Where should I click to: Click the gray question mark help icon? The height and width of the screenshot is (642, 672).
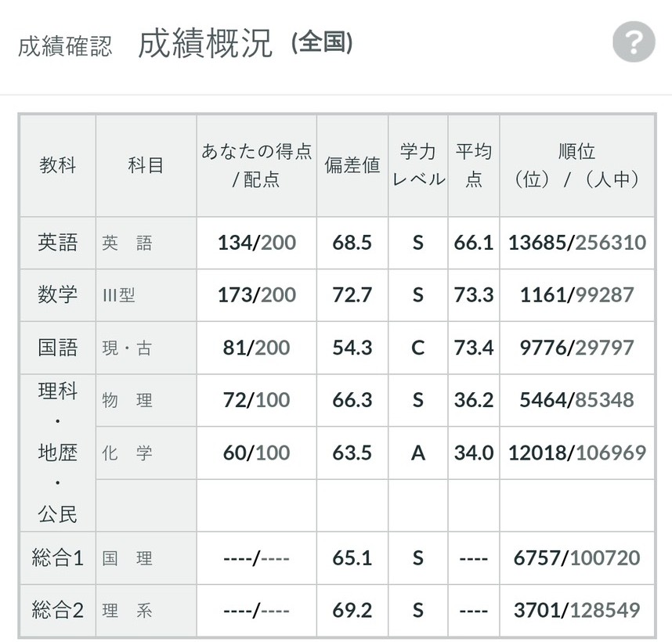[x=633, y=42]
